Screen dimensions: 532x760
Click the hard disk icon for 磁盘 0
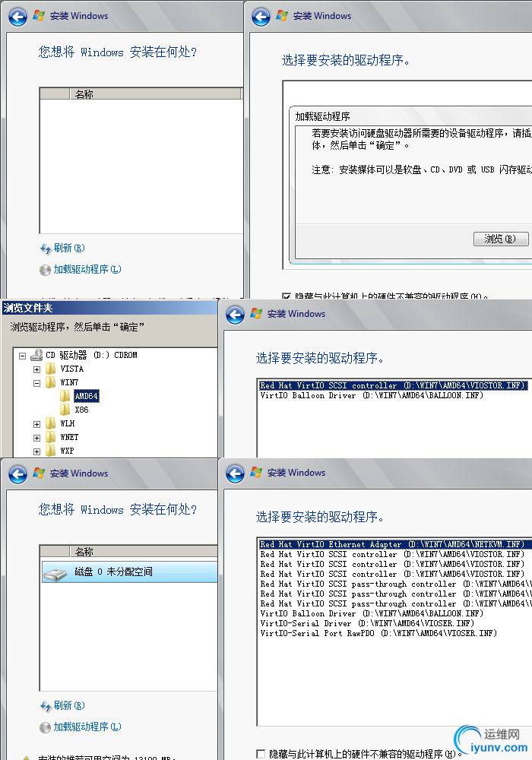click(55, 575)
